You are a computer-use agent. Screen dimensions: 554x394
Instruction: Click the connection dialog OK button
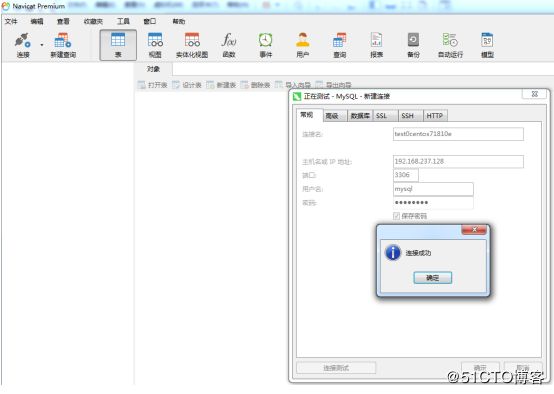480,368
